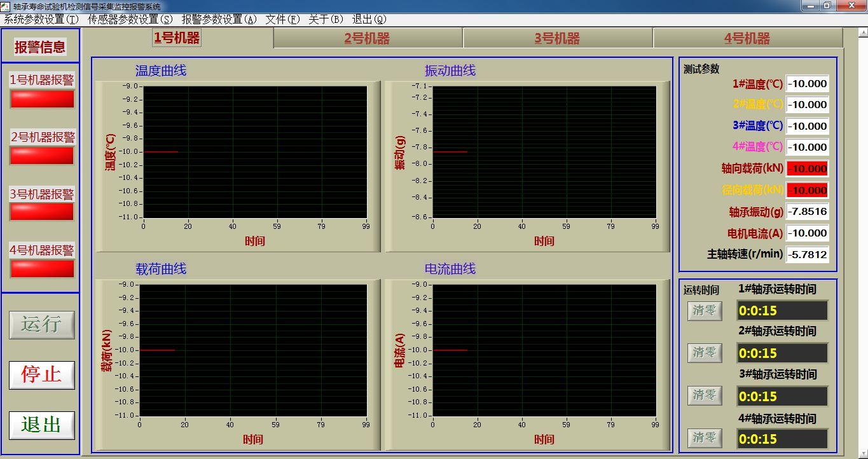Click the 运转时间 panel label
868x459 pixels.
click(x=701, y=290)
